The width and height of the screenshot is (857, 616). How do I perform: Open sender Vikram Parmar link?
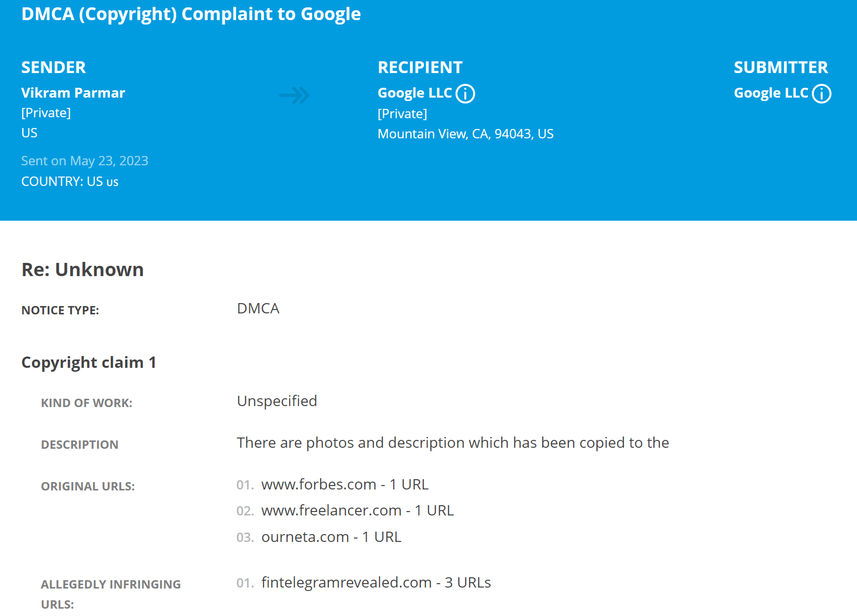point(73,93)
